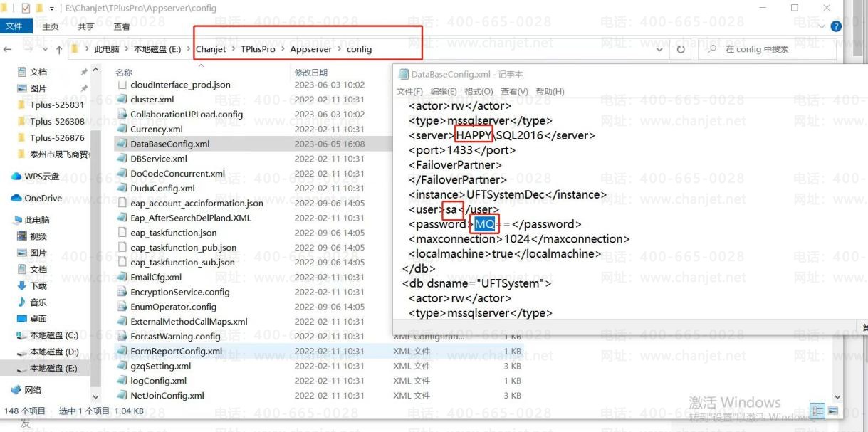The image size is (868, 432).
Task: Open the 查看 ribbon tab in Explorer
Action: [122, 26]
